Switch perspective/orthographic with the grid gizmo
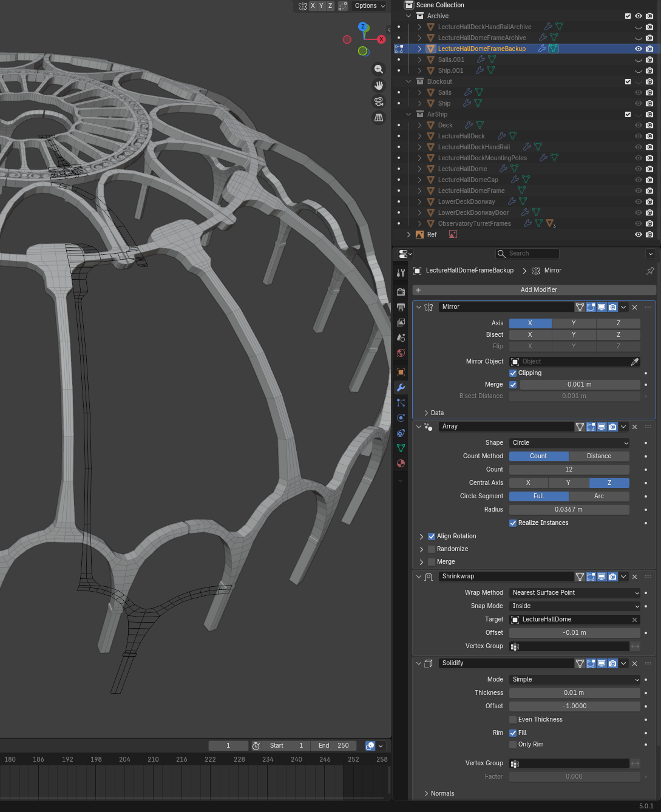The width and height of the screenshot is (661, 812). pyautogui.click(x=379, y=118)
